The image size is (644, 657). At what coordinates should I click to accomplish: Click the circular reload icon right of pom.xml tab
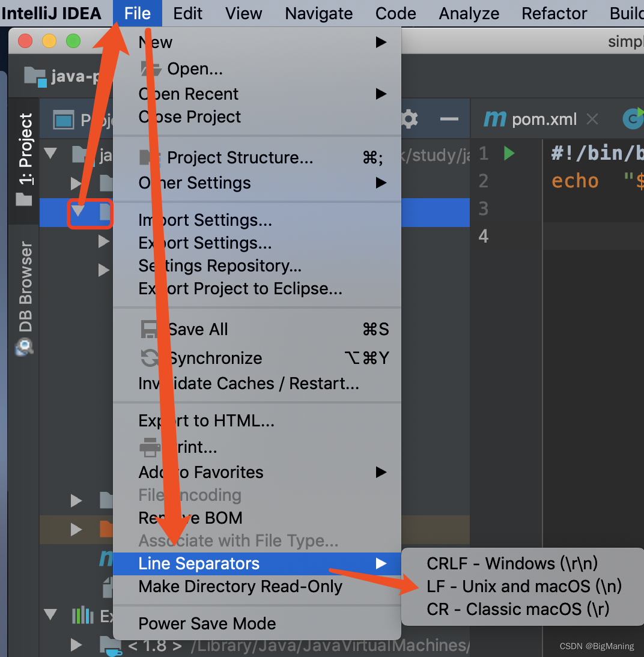[633, 118]
